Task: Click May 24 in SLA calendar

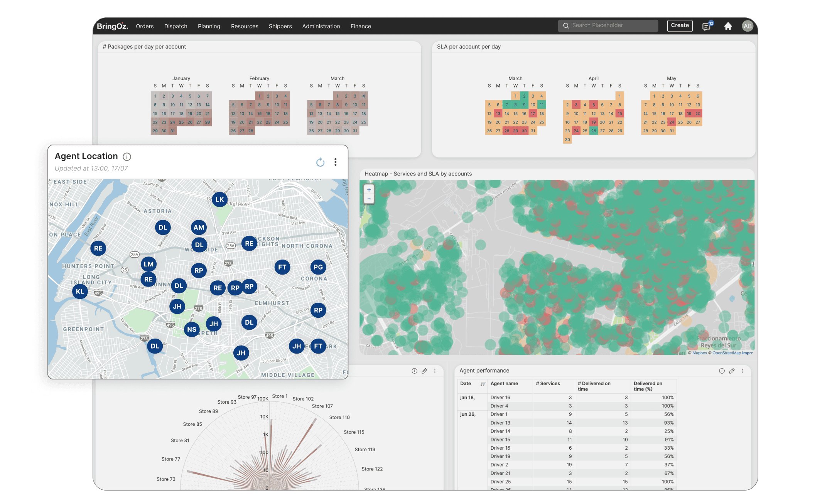Action: coord(672,122)
